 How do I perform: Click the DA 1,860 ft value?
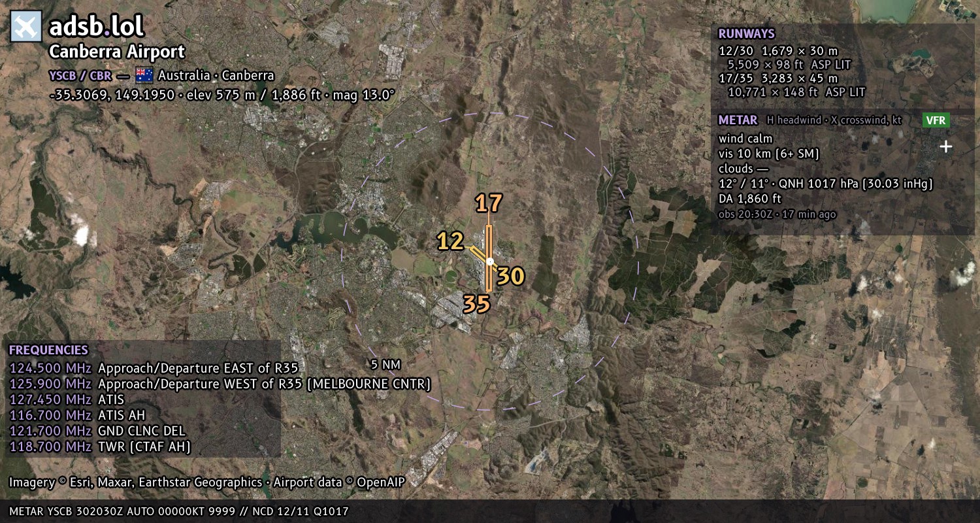tap(750, 199)
